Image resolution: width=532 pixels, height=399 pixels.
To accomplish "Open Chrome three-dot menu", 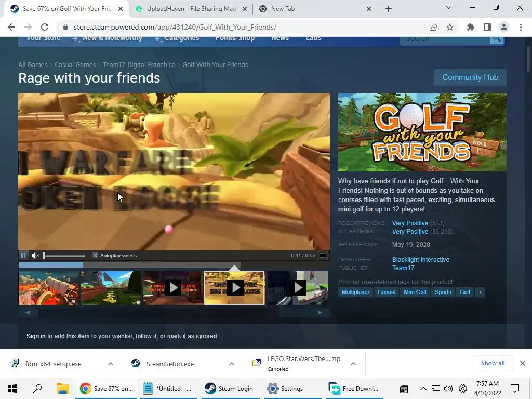I will coord(521,27).
